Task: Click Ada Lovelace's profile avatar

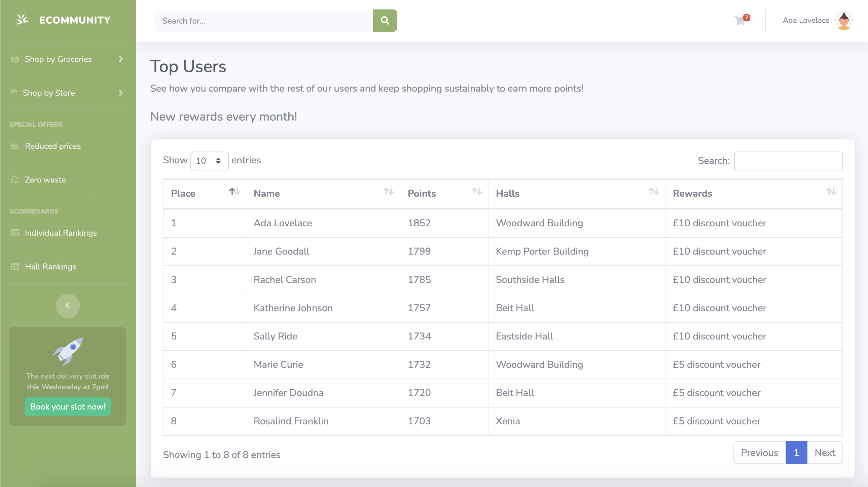Action: (844, 21)
